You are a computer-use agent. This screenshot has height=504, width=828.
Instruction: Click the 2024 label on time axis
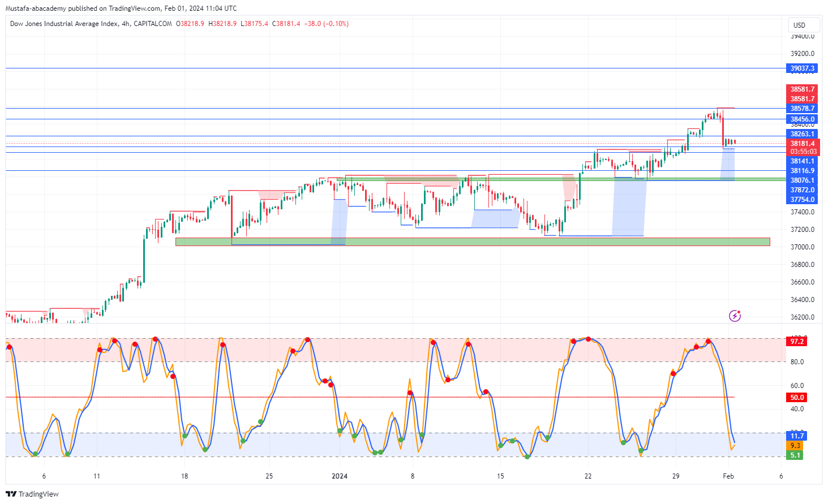coord(340,476)
